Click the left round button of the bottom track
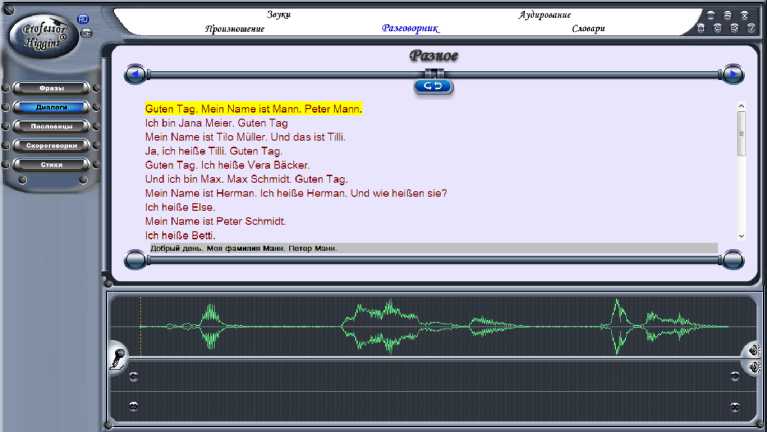767x432 pixels. 133,406
